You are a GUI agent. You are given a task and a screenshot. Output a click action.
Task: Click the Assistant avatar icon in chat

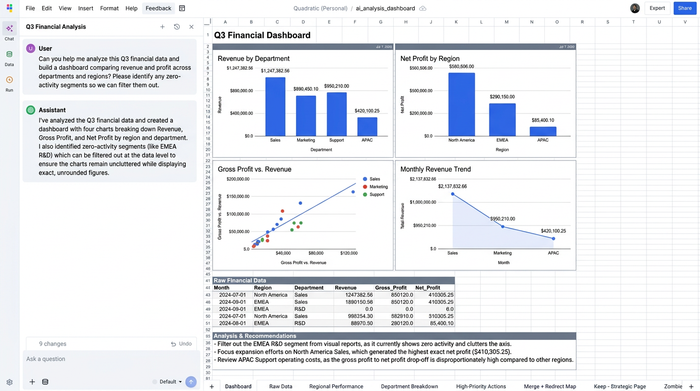tap(30, 110)
